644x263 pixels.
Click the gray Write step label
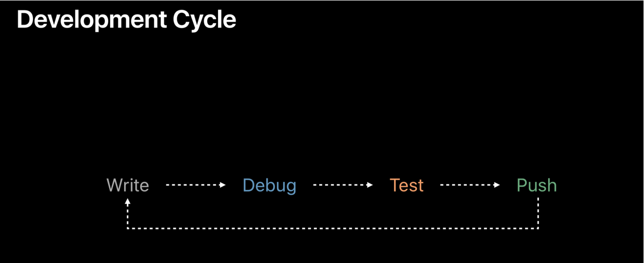(127, 185)
